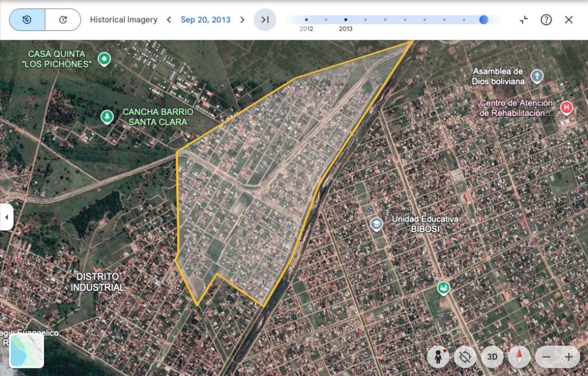Click the current timeline slider handle

483,20
